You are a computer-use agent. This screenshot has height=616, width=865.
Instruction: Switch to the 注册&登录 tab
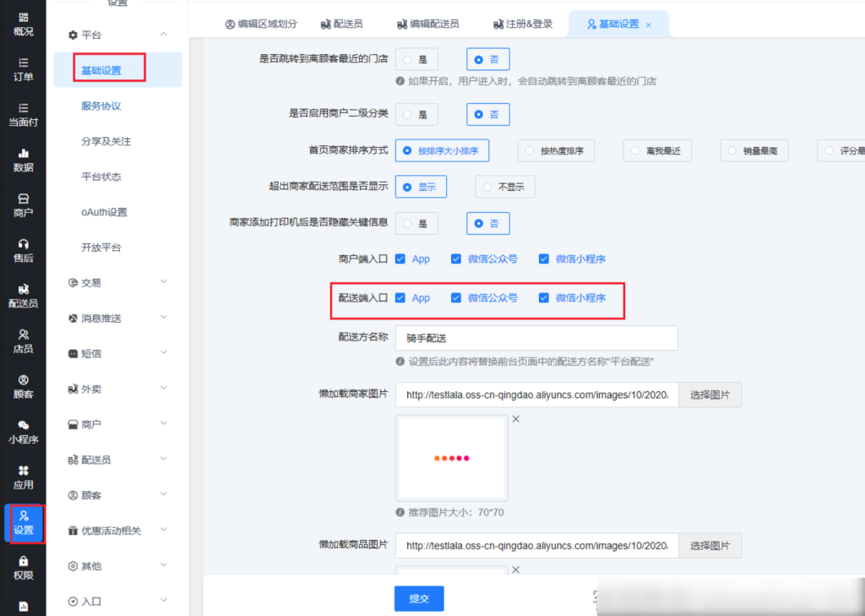(523, 25)
